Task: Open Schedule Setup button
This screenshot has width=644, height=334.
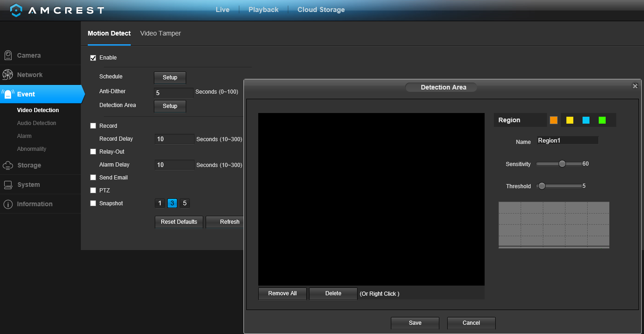Action: 170,78
